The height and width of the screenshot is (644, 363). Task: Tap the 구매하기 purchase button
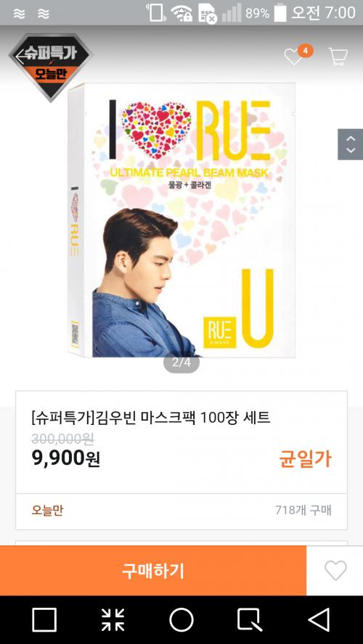153,571
